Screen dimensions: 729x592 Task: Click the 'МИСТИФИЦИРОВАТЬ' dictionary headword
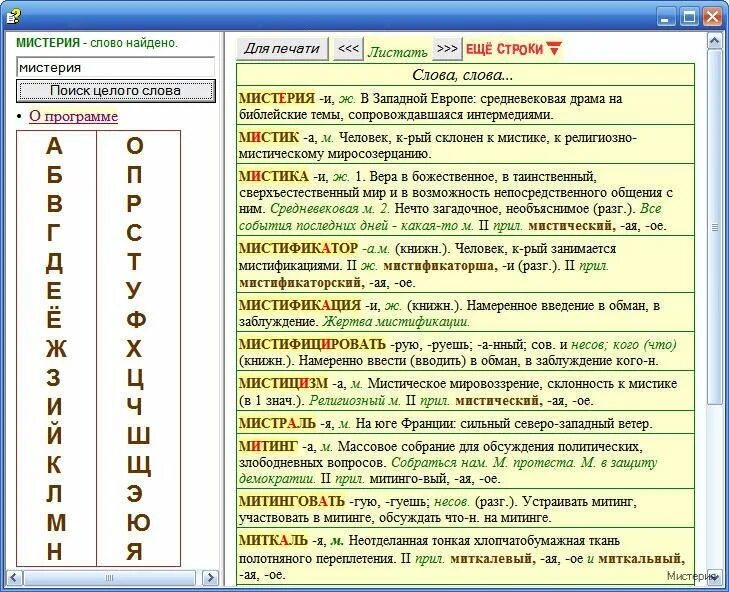(x=312, y=344)
